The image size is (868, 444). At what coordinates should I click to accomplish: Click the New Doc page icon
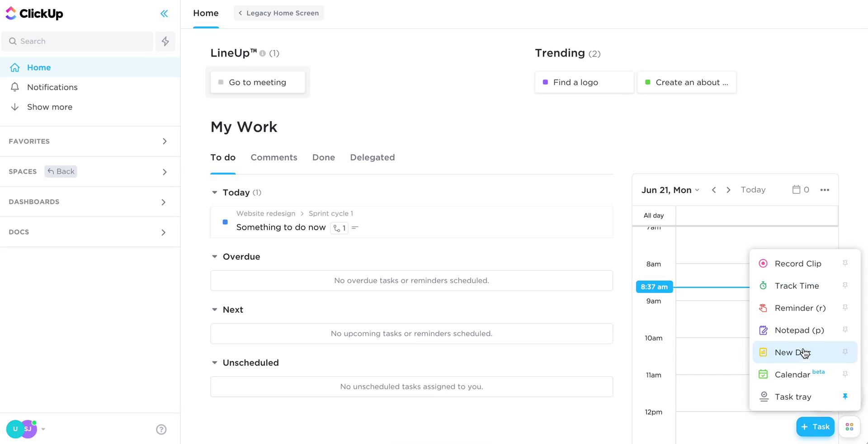click(x=763, y=352)
